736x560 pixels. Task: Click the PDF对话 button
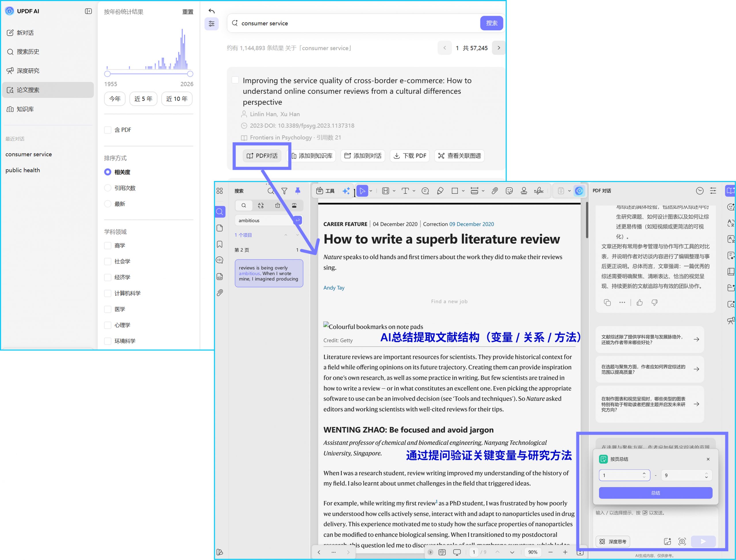point(262,156)
